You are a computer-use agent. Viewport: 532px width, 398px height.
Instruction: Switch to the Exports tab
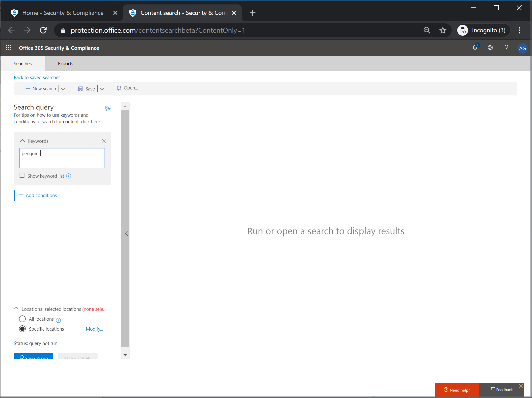[65, 63]
